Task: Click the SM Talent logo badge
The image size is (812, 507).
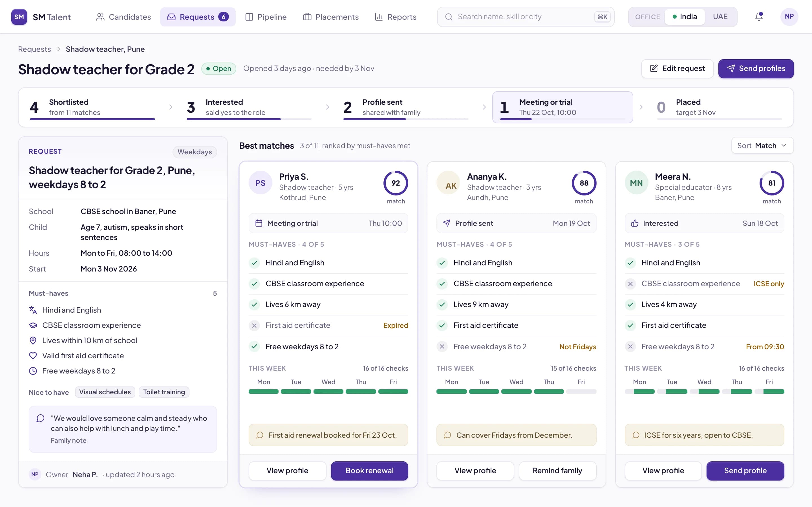Action: (x=19, y=17)
